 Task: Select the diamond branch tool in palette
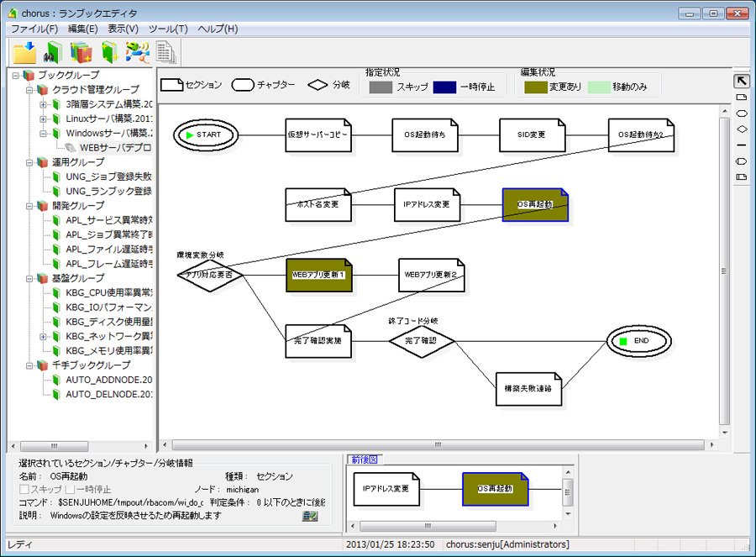click(742, 129)
